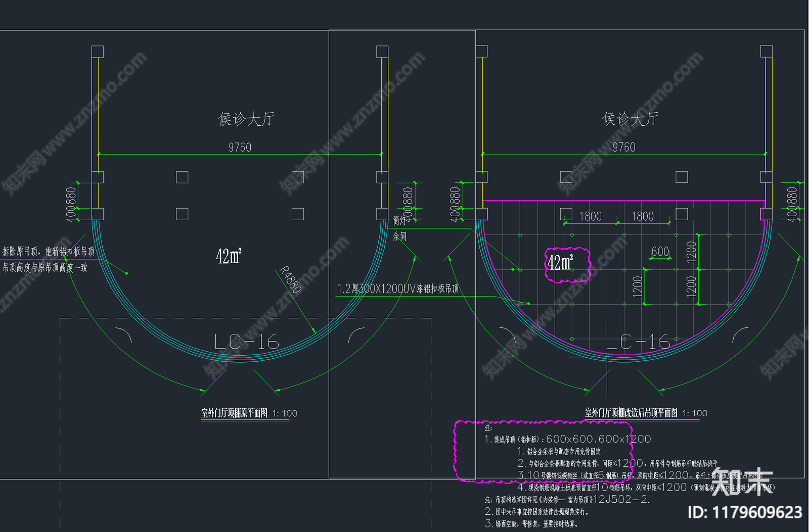This screenshot has height=532, width=809.
Task: Click the title "室外门厅顶棚改造后吊顶平面图"
Action: pos(631,413)
